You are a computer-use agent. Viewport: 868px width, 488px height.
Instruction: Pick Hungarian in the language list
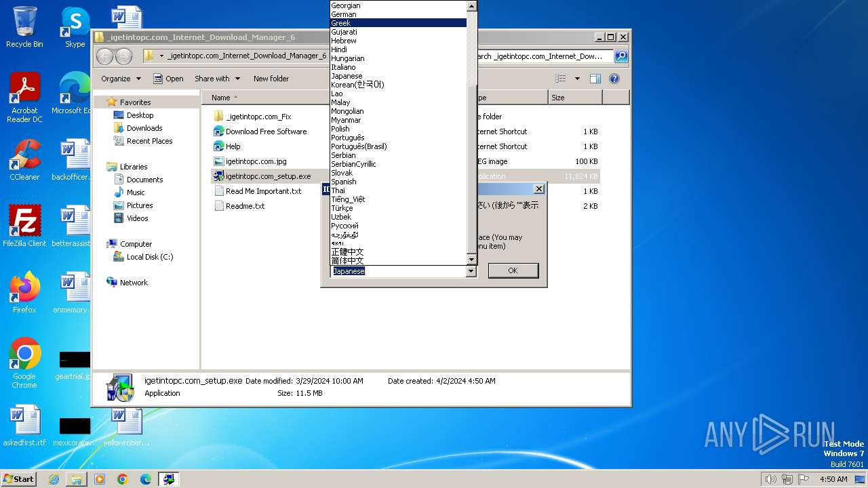(x=398, y=58)
